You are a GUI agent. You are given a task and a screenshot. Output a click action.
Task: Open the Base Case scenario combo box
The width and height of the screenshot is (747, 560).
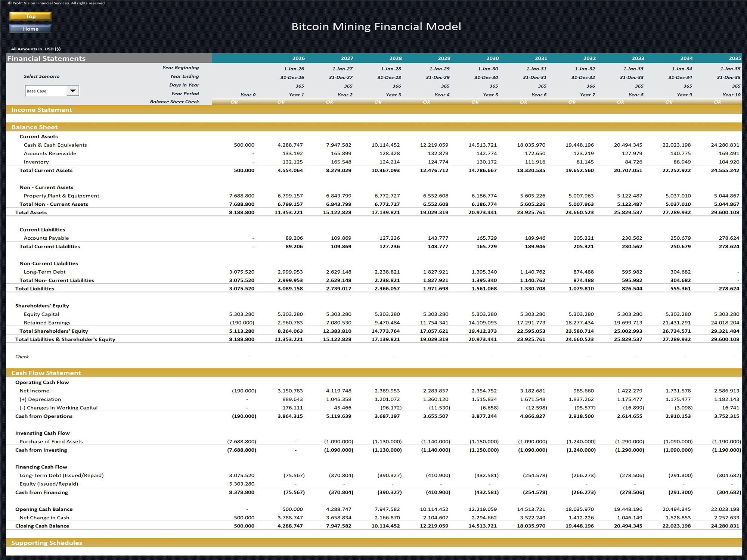tap(45, 90)
